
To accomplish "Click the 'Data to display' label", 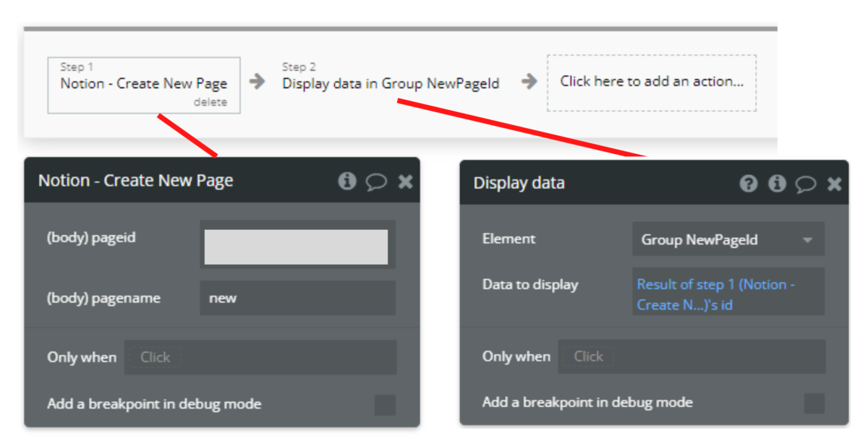I will pyautogui.click(x=530, y=284).
